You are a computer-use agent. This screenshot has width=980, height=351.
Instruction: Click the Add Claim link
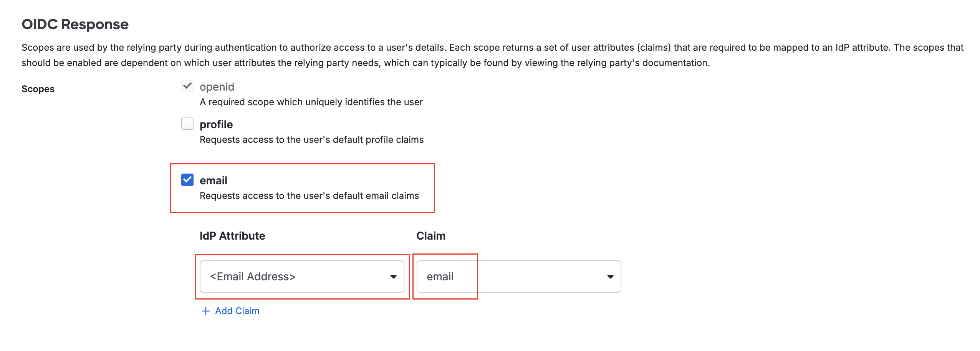click(237, 311)
